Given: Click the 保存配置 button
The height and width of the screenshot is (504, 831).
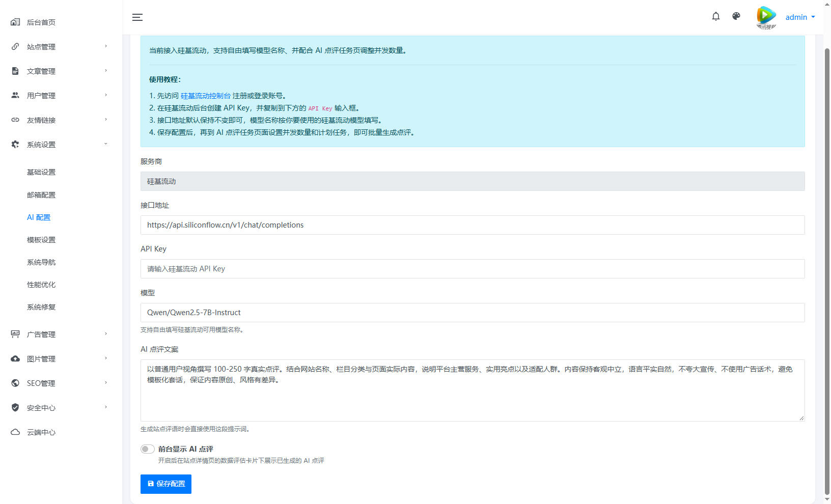Looking at the screenshot, I should pos(166,484).
